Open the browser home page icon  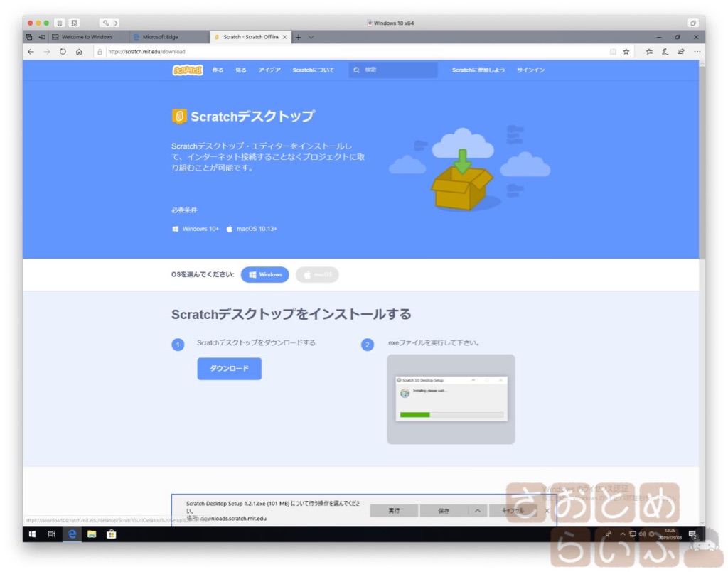pos(79,51)
